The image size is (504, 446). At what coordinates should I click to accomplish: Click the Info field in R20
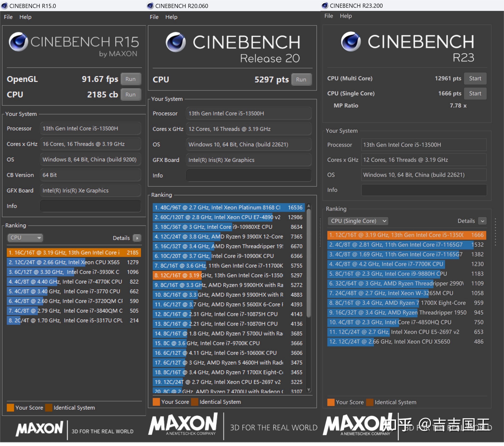point(249,175)
